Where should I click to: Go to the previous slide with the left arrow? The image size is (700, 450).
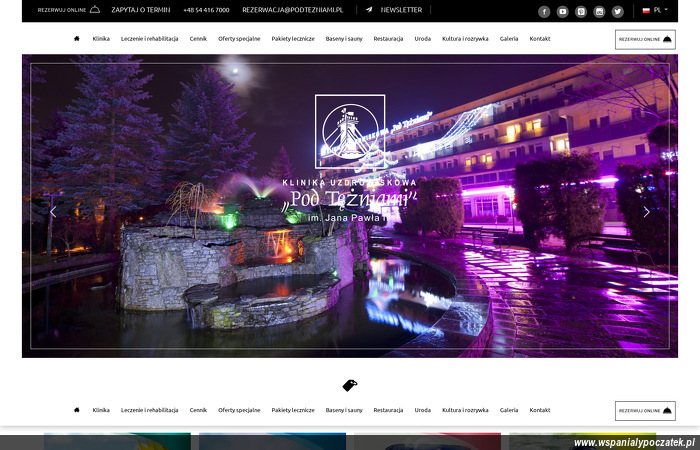coord(53,211)
